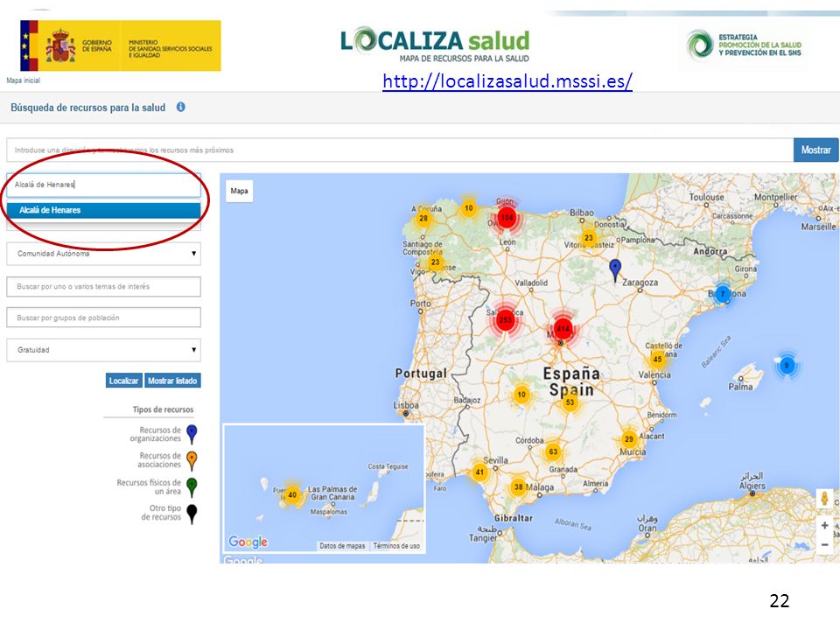Image resolution: width=840 pixels, height=630 pixels.
Task: Open the 63 cluster near Córdoba
Action: click(553, 451)
